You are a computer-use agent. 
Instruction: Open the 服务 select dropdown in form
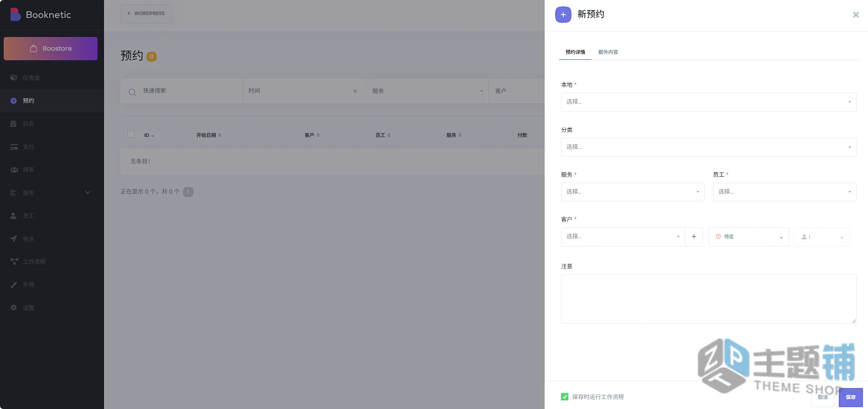click(633, 192)
